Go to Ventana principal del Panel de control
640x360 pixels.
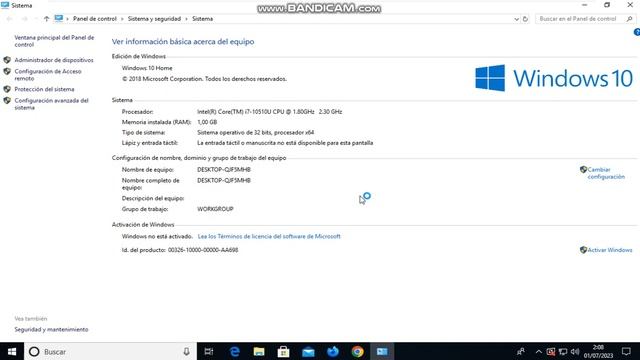point(54,41)
